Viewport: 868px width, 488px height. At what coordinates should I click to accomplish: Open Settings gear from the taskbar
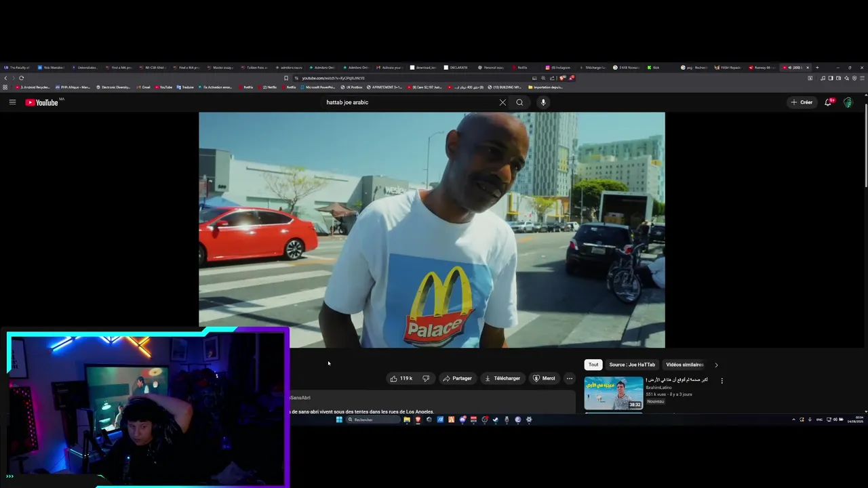(x=529, y=420)
